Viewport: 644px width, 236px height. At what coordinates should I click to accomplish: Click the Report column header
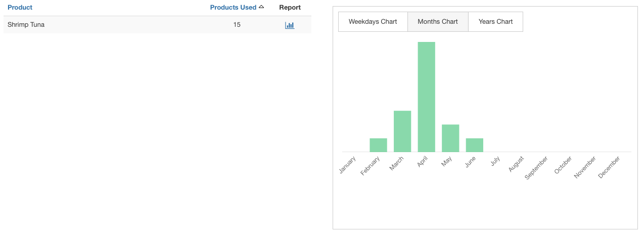coord(290,8)
